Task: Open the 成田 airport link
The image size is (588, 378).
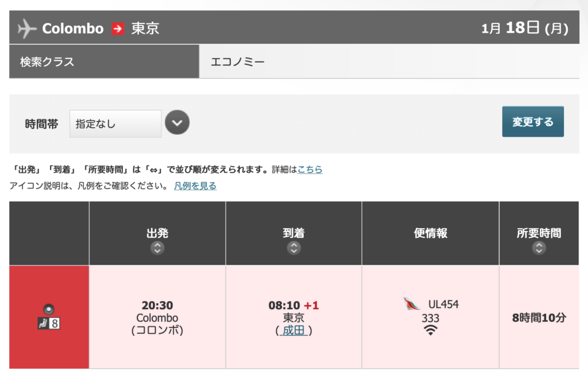Action: [293, 330]
